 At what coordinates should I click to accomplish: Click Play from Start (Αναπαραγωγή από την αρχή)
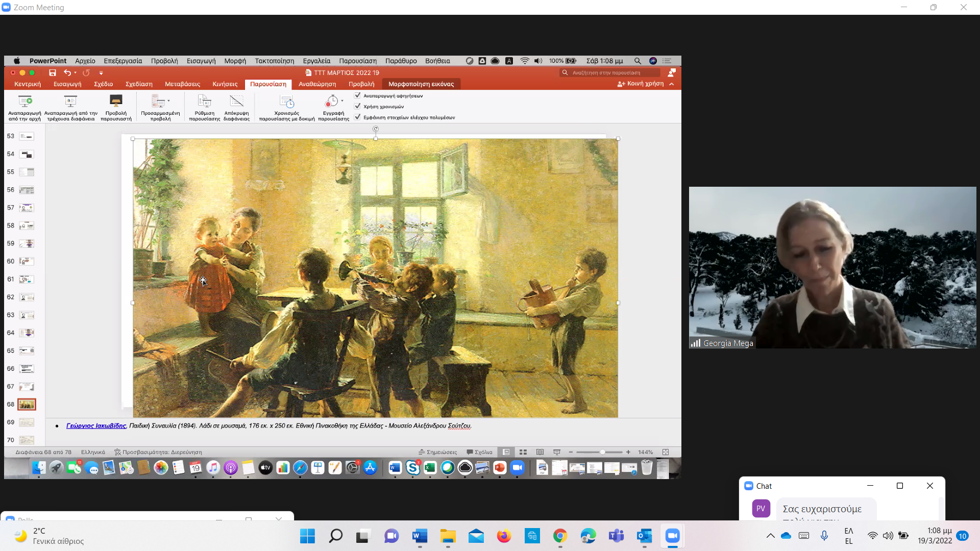[24, 108]
